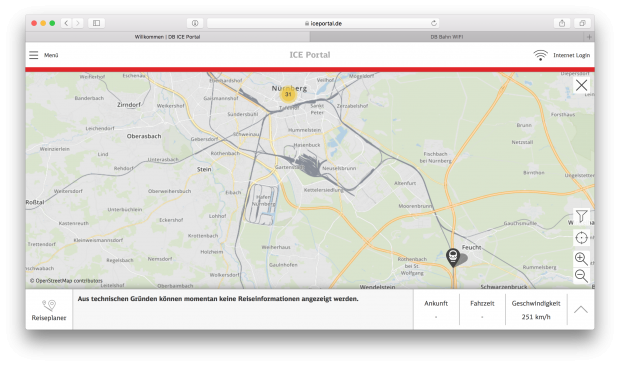620x366 pixels.
Task: Go back in Safari browser
Action: pos(66,23)
